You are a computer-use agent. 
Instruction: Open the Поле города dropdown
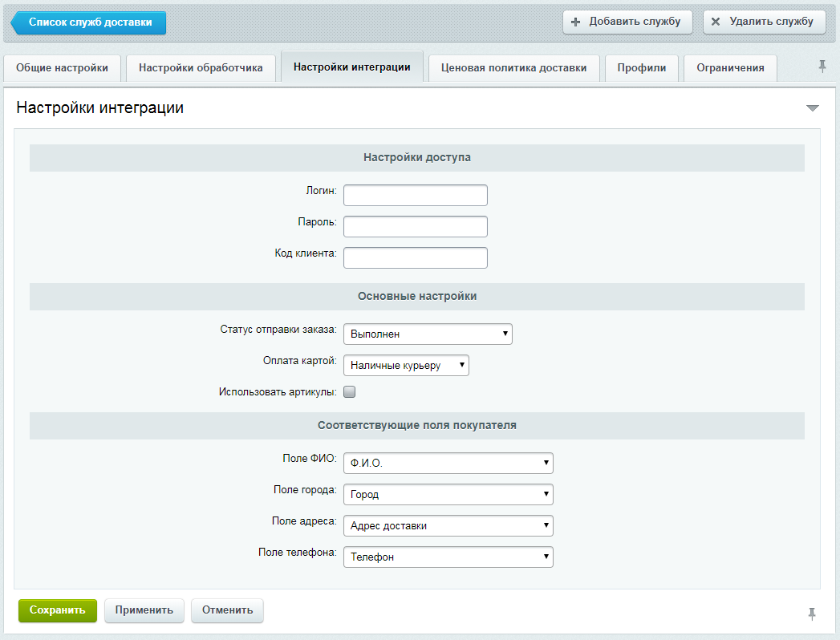(x=448, y=494)
